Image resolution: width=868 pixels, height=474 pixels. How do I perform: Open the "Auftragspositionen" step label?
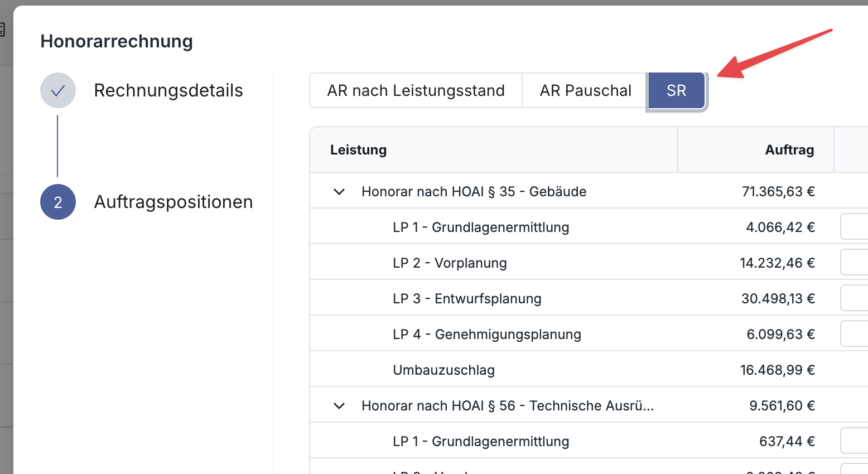pos(173,202)
